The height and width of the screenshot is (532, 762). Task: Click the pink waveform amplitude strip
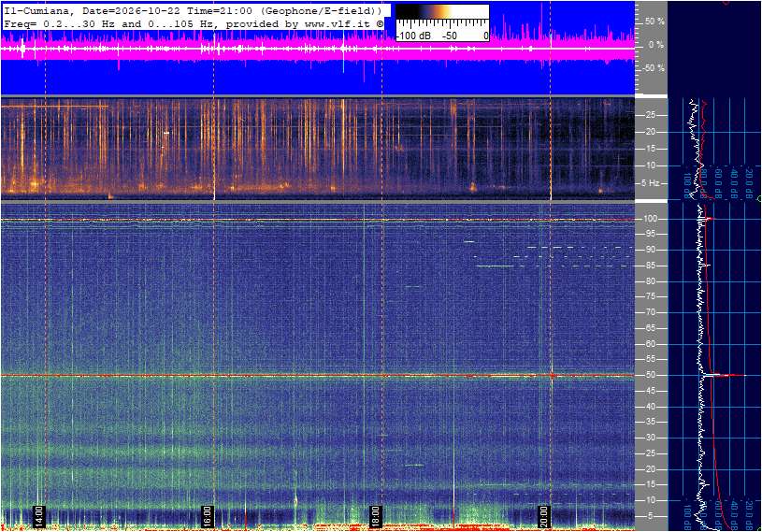click(318, 49)
